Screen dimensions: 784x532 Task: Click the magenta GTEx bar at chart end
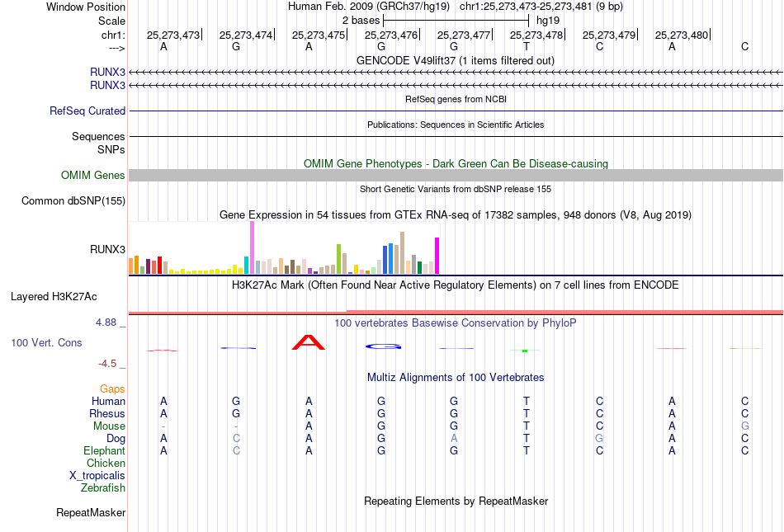coord(437,256)
